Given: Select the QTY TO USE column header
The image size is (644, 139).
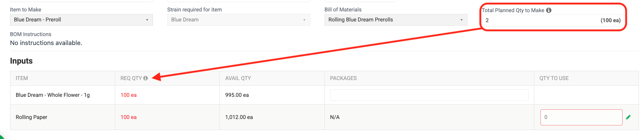Looking at the screenshot, I should point(554,78).
